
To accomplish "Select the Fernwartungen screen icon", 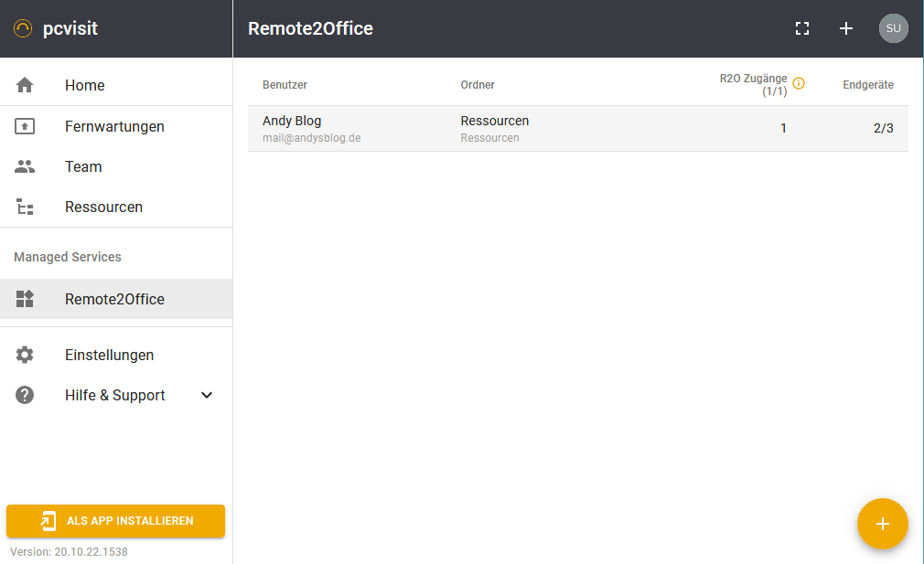I will pyautogui.click(x=25, y=126).
